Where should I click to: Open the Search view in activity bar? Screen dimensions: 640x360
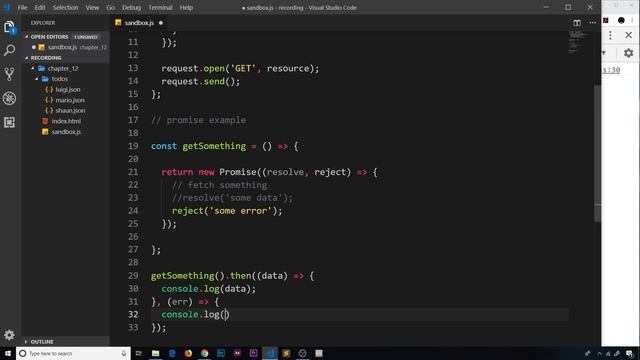[9, 51]
